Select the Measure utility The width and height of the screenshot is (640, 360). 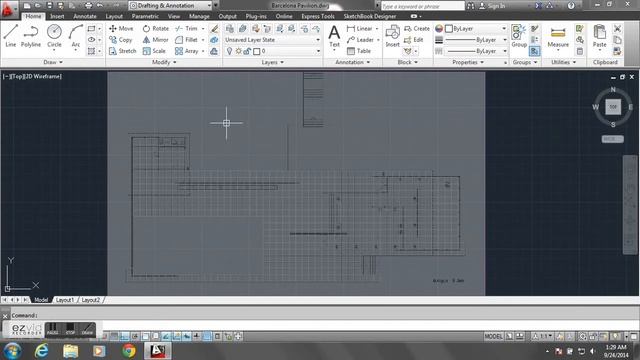[x=558, y=36]
